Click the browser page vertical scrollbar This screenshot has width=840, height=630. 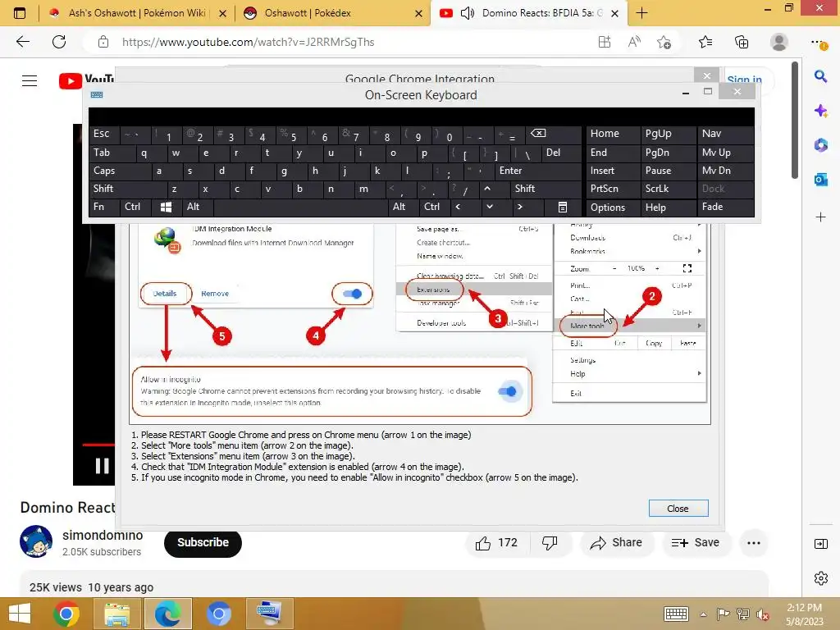coord(794,121)
